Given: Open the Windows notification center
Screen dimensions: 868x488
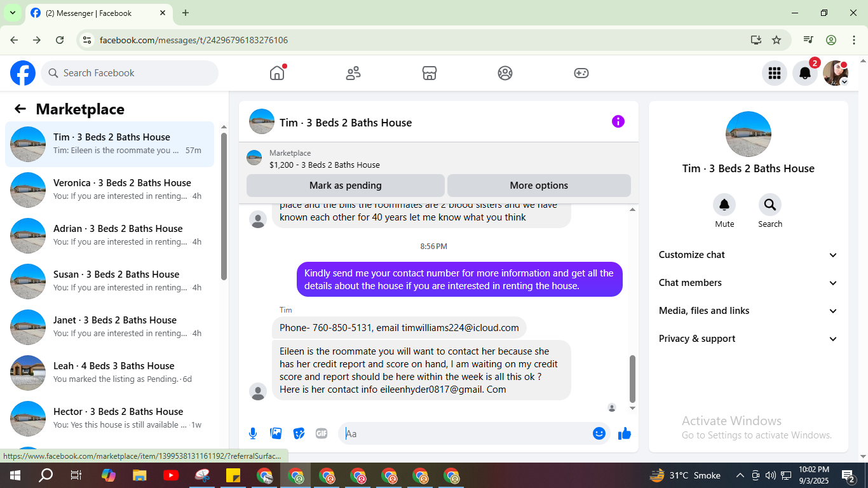Looking at the screenshot, I should click(848, 475).
